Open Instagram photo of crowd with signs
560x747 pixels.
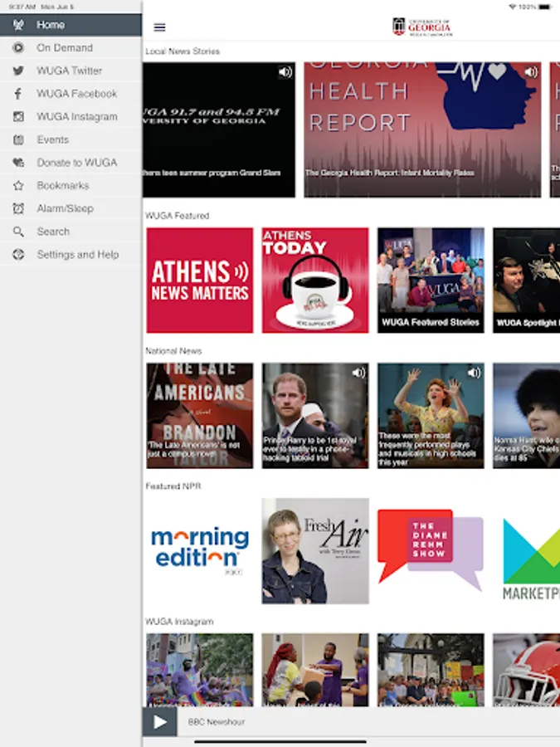click(431, 670)
